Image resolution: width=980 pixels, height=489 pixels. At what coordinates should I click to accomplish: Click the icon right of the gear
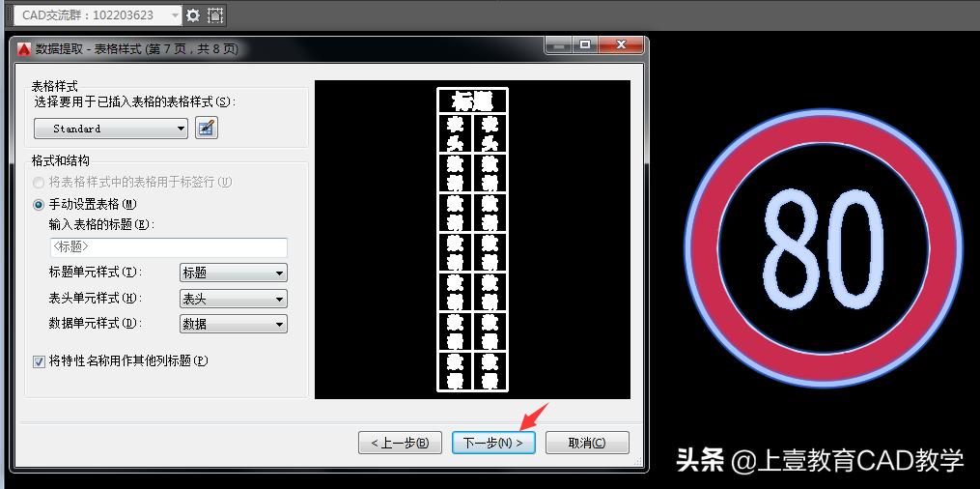[215, 15]
